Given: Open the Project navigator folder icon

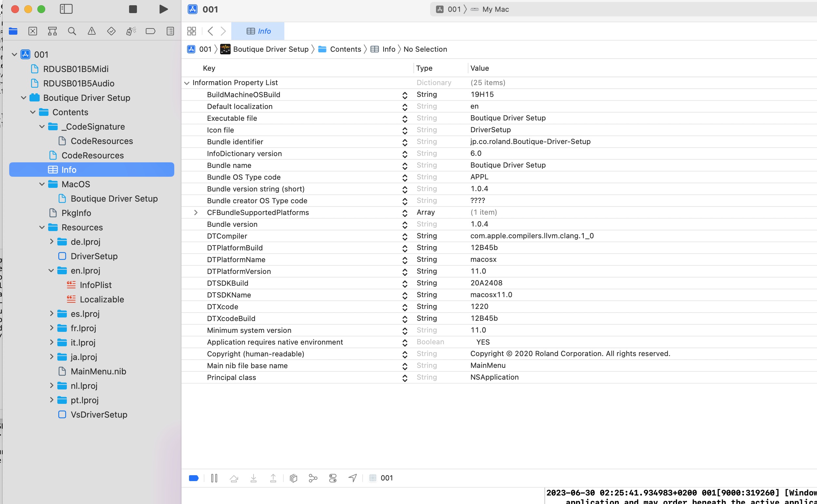Looking at the screenshot, I should [13, 31].
